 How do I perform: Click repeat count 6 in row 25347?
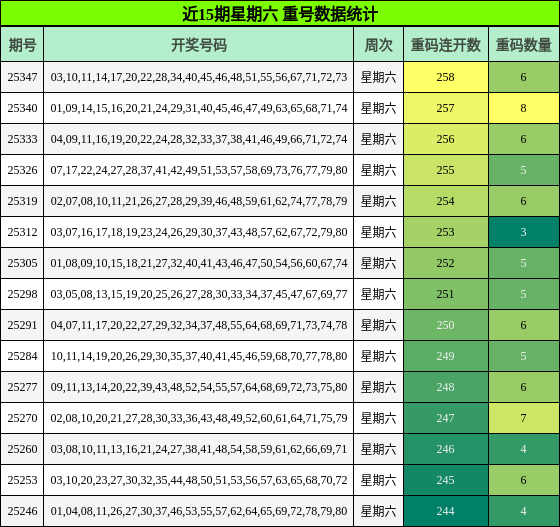[524, 77]
